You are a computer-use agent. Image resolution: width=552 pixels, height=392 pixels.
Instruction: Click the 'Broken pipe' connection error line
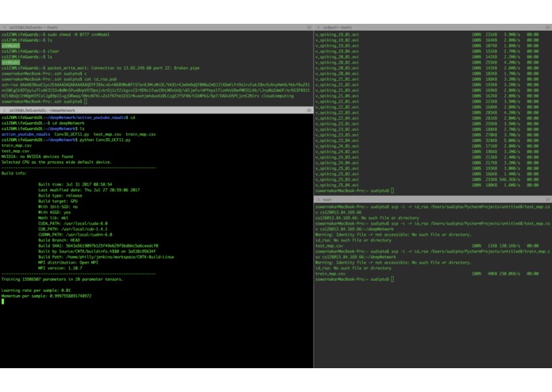point(123,68)
